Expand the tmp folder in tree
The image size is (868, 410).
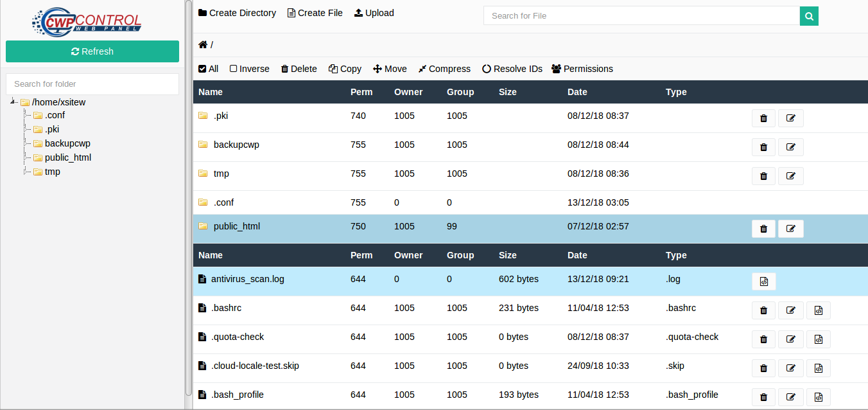[26, 172]
